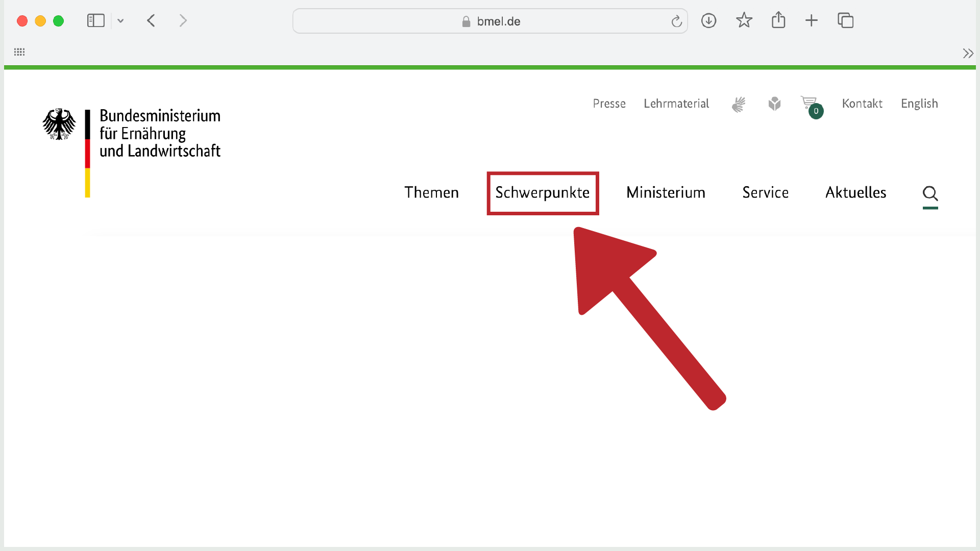Minimize the window with the yellow button

pyautogui.click(x=40, y=21)
